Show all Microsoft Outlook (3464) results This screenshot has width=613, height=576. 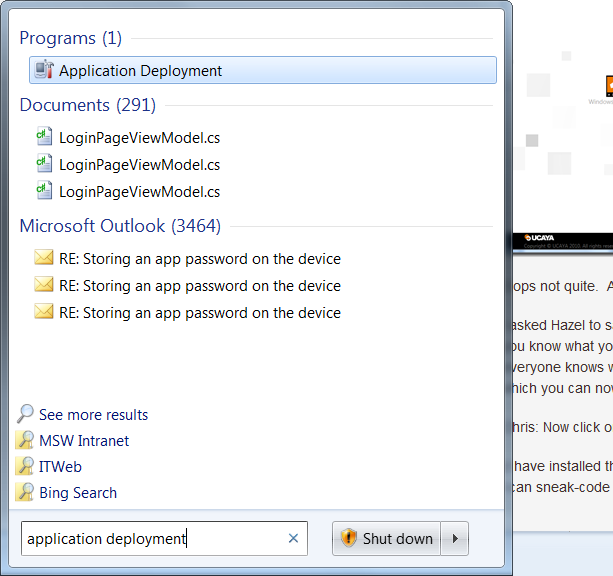coord(120,226)
